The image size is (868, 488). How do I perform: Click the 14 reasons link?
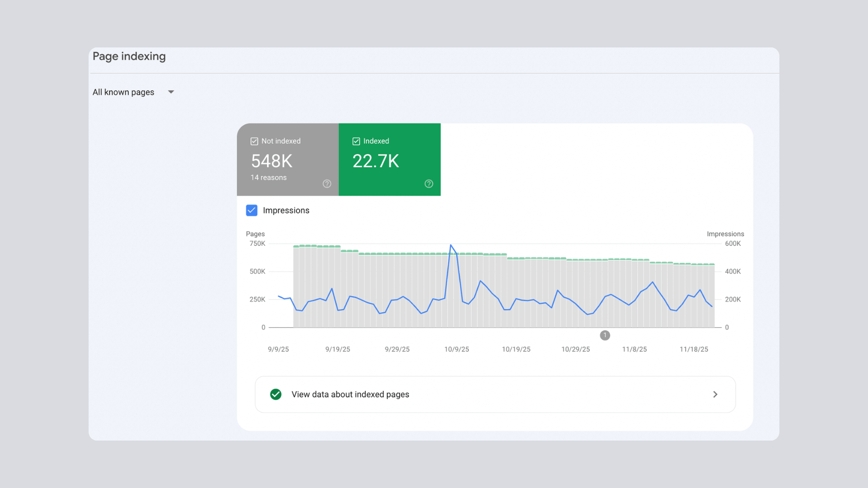point(268,178)
